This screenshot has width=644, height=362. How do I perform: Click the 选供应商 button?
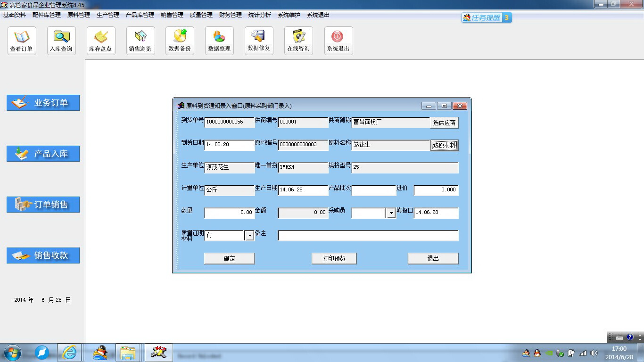click(444, 123)
